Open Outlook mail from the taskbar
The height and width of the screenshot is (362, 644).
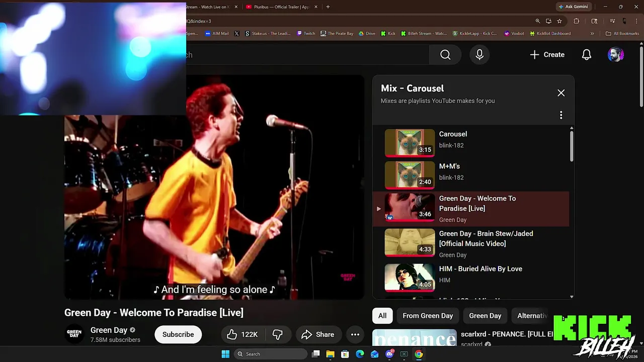click(x=374, y=354)
